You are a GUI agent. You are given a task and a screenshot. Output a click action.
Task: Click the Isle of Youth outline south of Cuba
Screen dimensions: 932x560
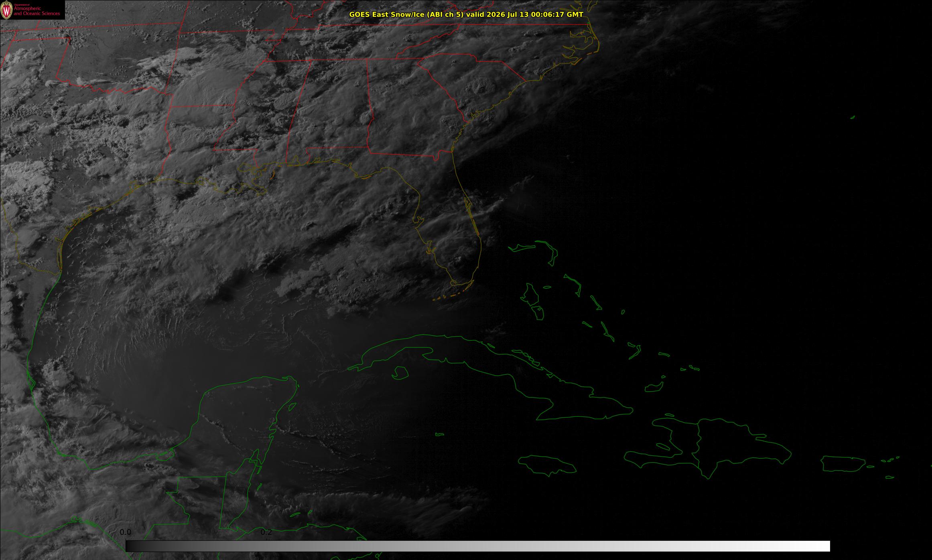pyautogui.click(x=400, y=373)
